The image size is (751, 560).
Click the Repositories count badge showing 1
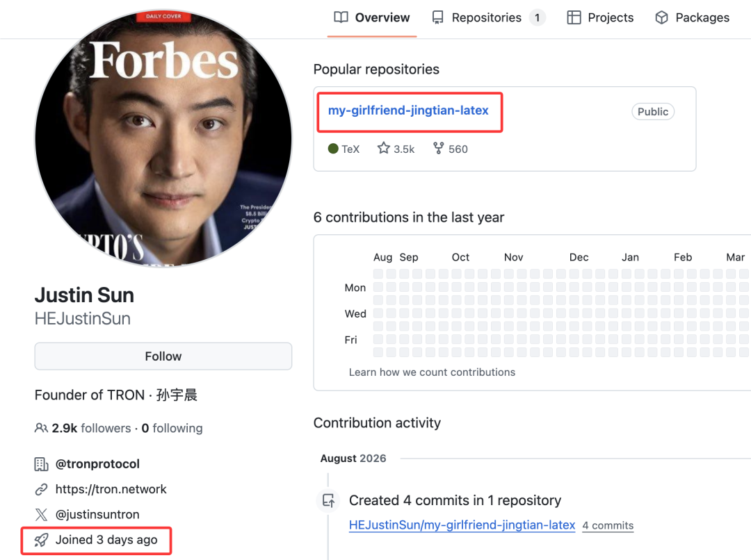click(x=538, y=17)
